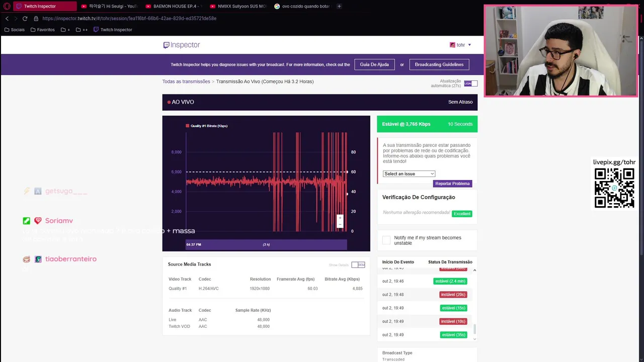Check 'Notify me if my stream becomes unstable'
644x362 pixels.
tap(386, 240)
